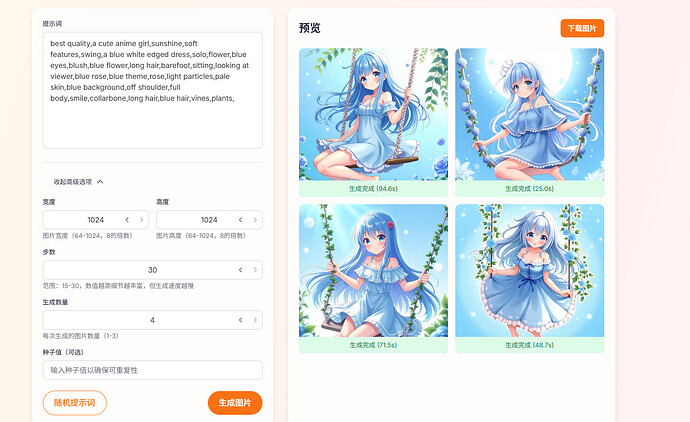Decrease the 宽度 width value arrow

pyautogui.click(x=127, y=220)
